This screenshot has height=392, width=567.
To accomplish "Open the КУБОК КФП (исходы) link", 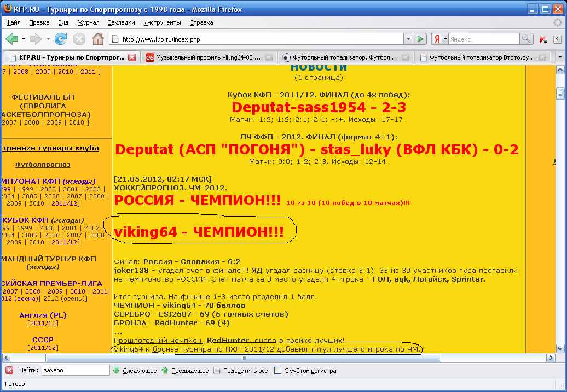I will click(43, 220).
